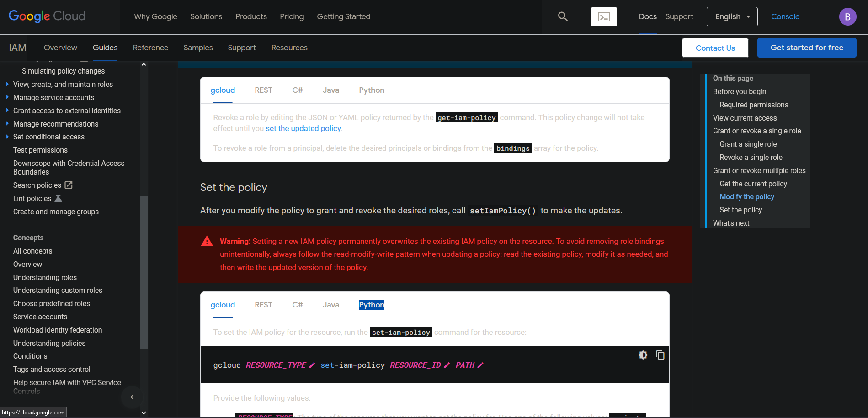Follow the 'set the updated policy' link
The image size is (868, 418).
(x=303, y=128)
